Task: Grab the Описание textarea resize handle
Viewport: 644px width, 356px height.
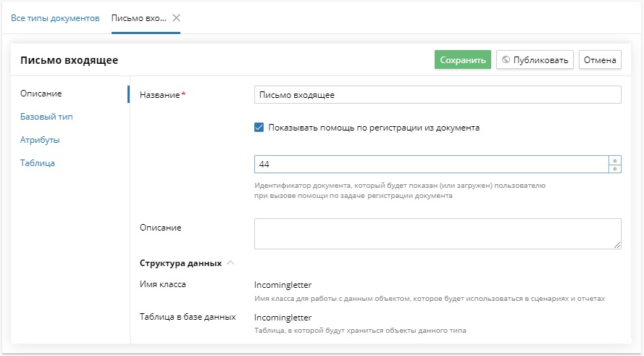Action: point(617,246)
